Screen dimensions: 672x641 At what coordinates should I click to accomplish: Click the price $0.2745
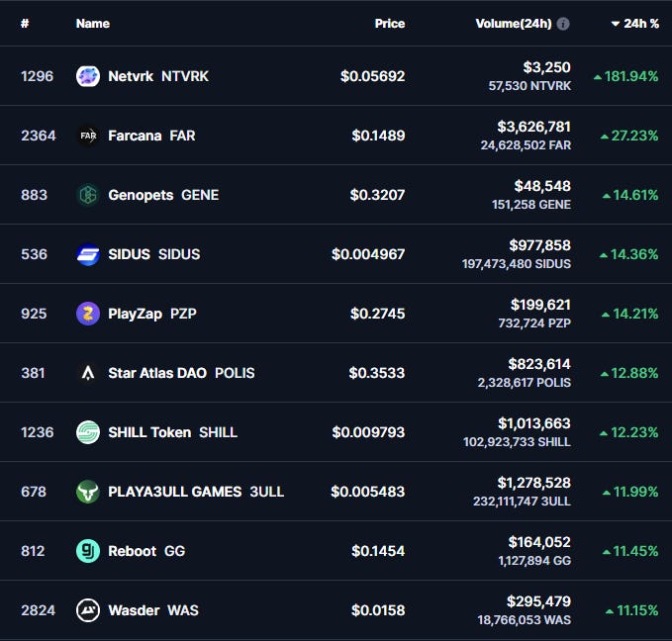[378, 314]
